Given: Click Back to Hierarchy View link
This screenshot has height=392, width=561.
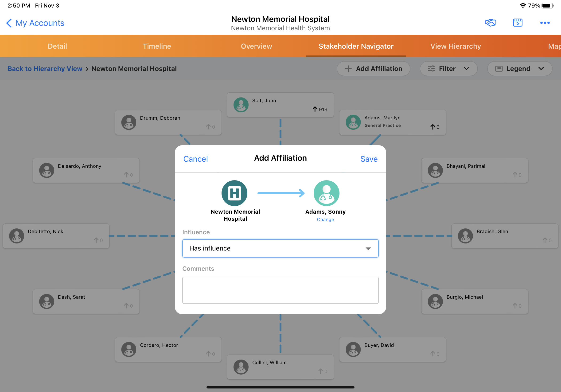Looking at the screenshot, I should [x=45, y=69].
